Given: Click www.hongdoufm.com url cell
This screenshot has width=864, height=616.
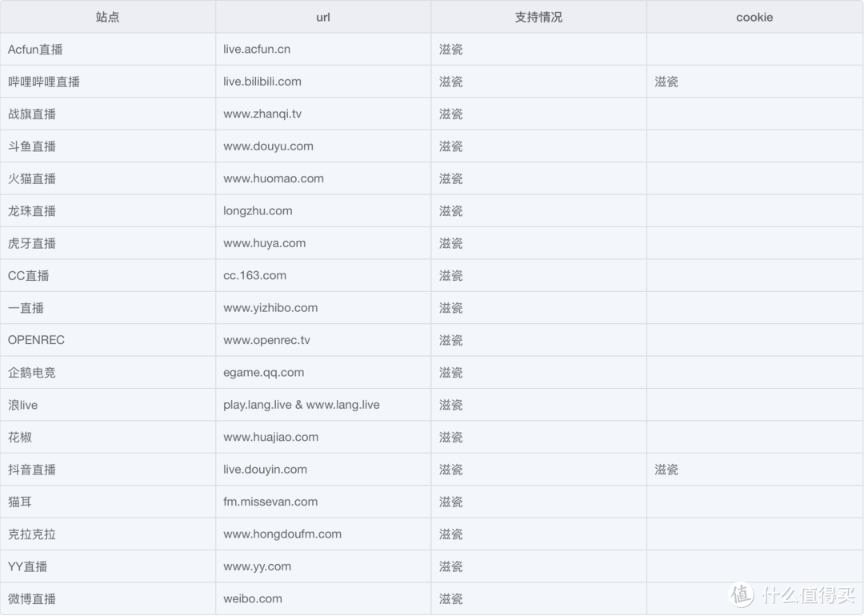Looking at the screenshot, I should [323, 534].
